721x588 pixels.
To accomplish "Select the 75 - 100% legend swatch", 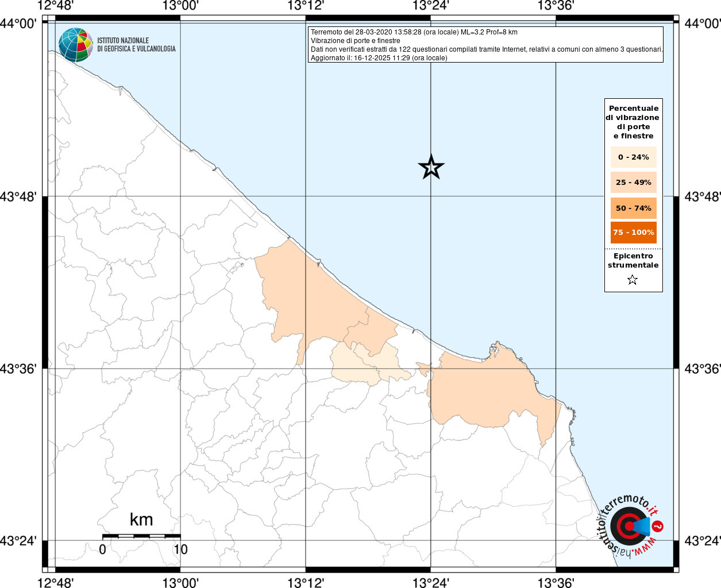I will click(x=633, y=233).
